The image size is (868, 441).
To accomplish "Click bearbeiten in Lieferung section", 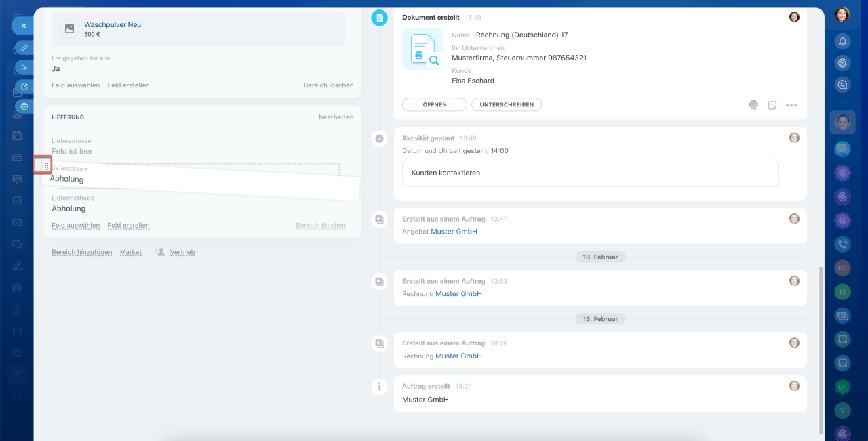I will coord(336,117).
